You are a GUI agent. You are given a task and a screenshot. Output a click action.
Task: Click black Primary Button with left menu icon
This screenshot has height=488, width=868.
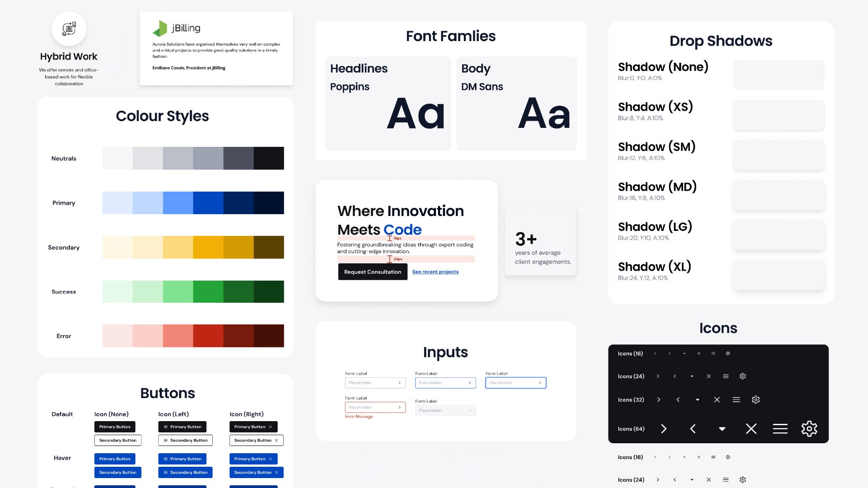coord(182,427)
